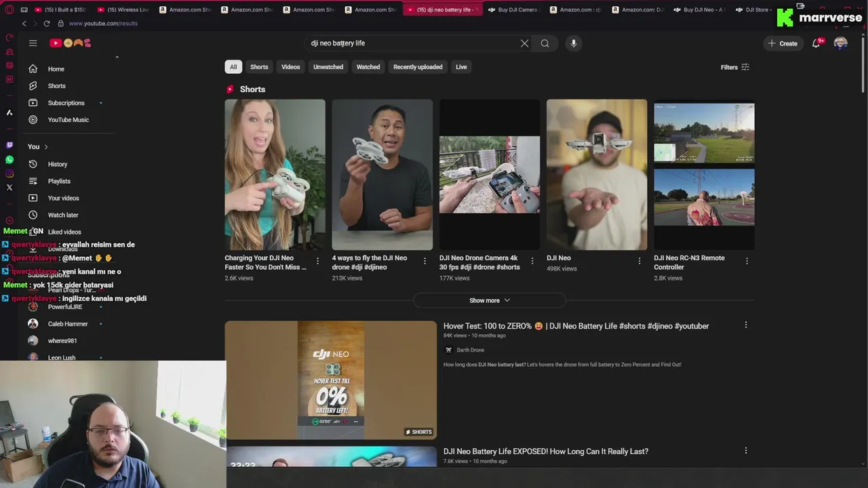This screenshot has height=488, width=868.
Task: Open 'DJI Neo Battery Life EXPOSED' video
Action: [x=546, y=451]
